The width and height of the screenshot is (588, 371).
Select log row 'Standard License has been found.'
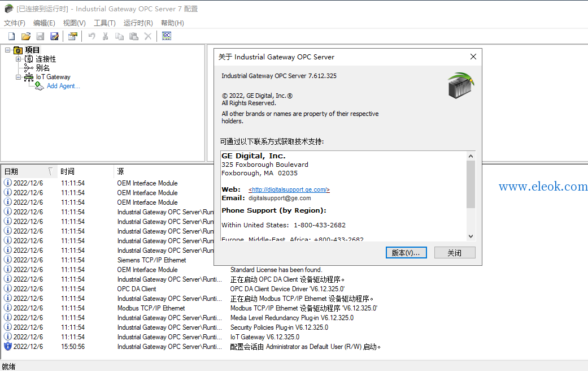pyautogui.click(x=276, y=270)
